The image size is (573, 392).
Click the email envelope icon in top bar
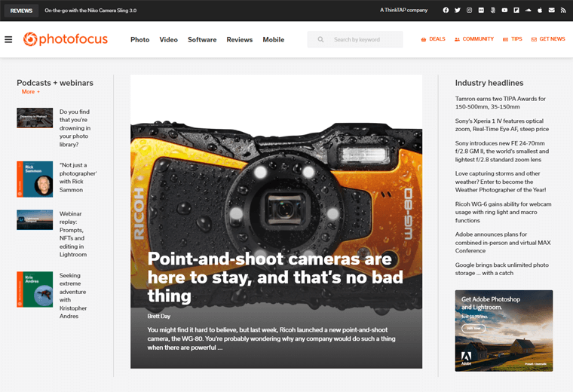click(x=551, y=11)
